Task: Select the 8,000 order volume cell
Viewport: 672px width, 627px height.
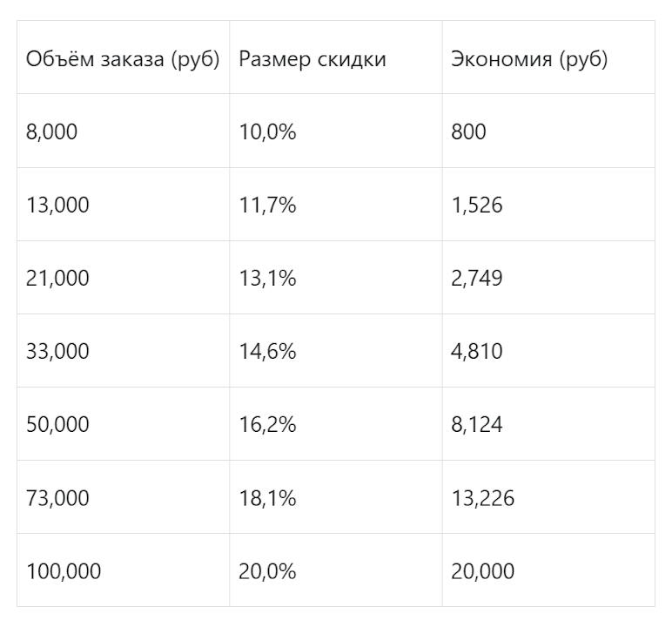Action: 52,132
